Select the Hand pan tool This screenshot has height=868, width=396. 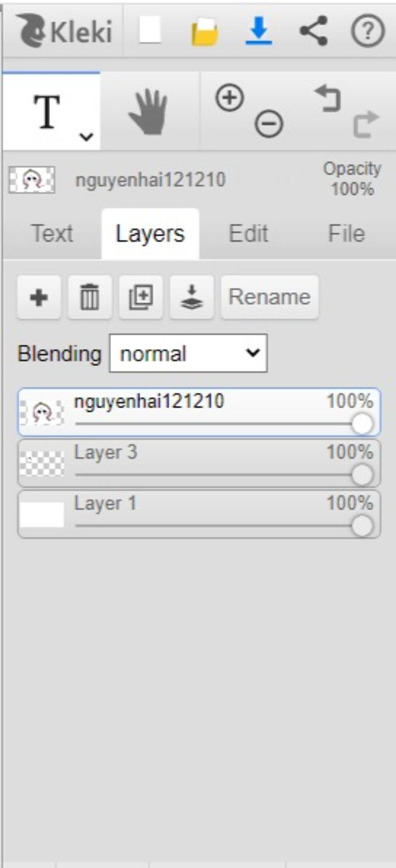[x=149, y=111]
